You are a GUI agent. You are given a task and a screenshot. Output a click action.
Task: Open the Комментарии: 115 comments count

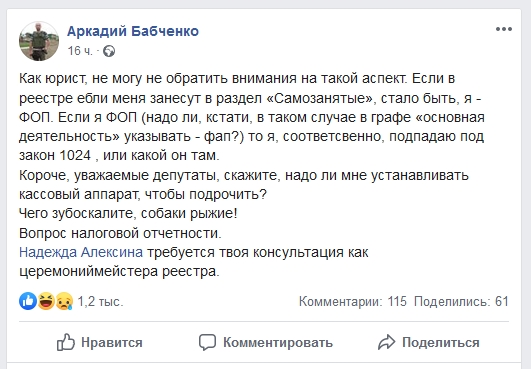click(353, 301)
